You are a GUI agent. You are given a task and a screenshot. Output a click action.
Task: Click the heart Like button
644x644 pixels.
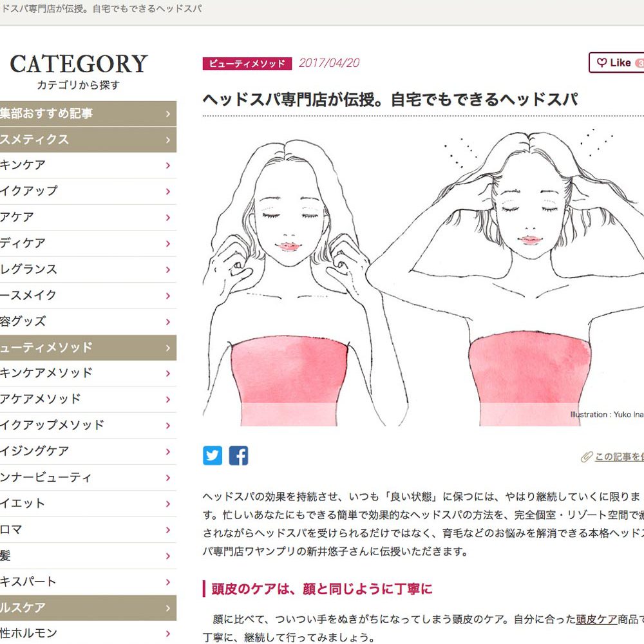coord(617,63)
